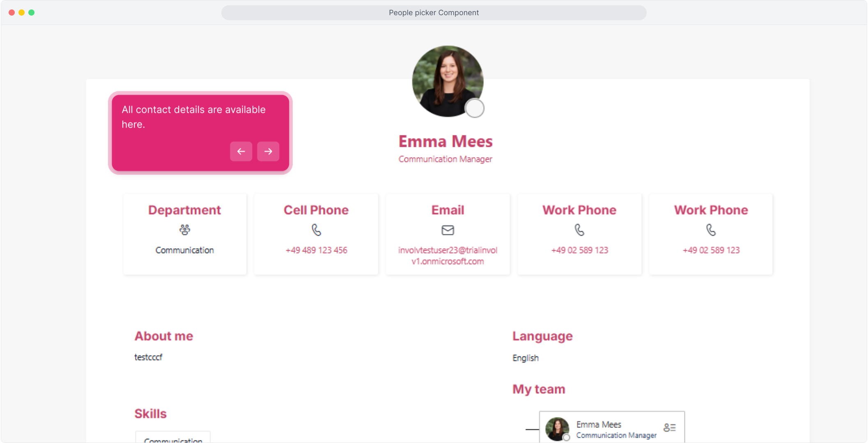Image resolution: width=868 pixels, height=443 pixels.
Task: Click the Emma Mees name heading
Action: (445, 142)
